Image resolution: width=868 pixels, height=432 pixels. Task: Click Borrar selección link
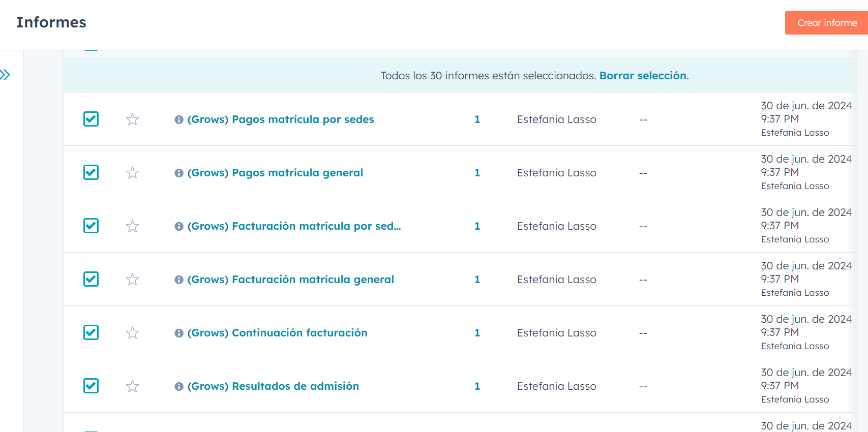(x=644, y=76)
